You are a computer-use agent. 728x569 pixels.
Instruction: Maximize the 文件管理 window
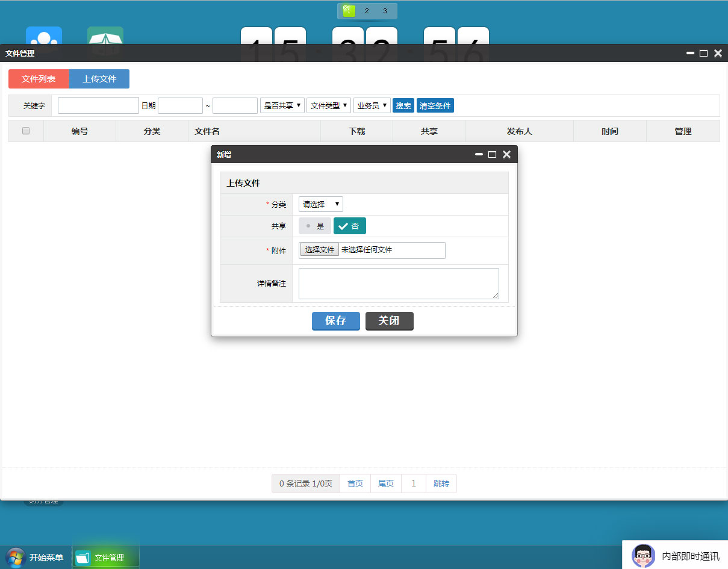tap(703, 54)
